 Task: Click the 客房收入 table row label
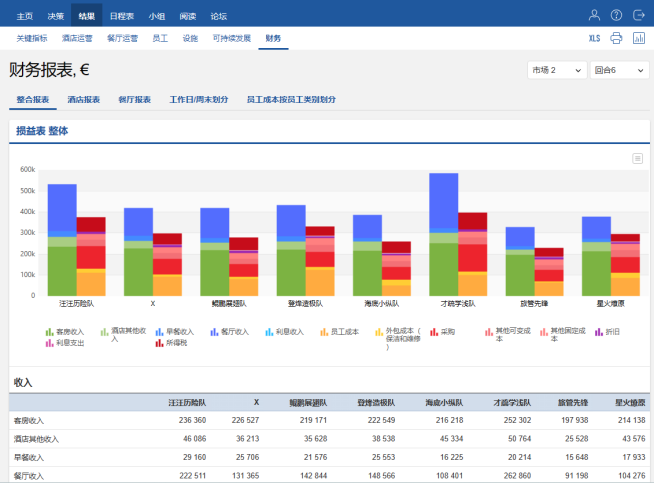(28, 420)
